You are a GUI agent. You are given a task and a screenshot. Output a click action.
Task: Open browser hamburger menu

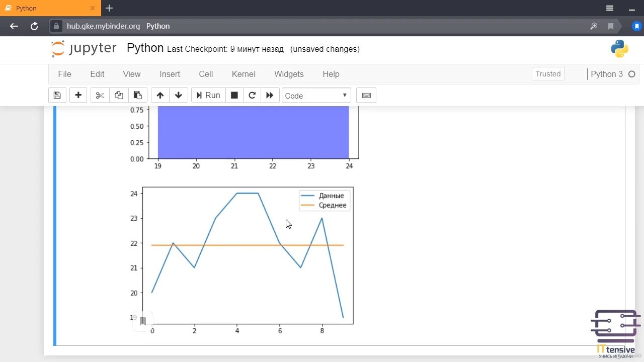pyautogui.click(x=610, y=8)
